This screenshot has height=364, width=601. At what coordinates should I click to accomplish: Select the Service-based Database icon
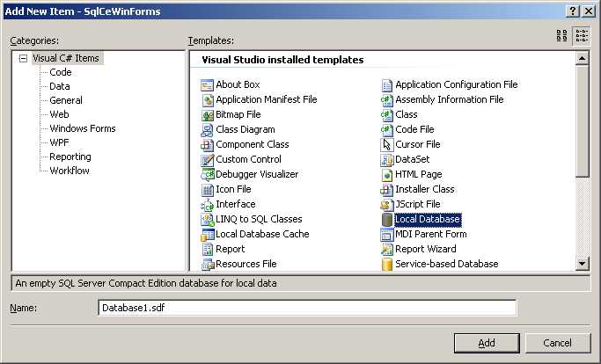click(x=387, y=264)
